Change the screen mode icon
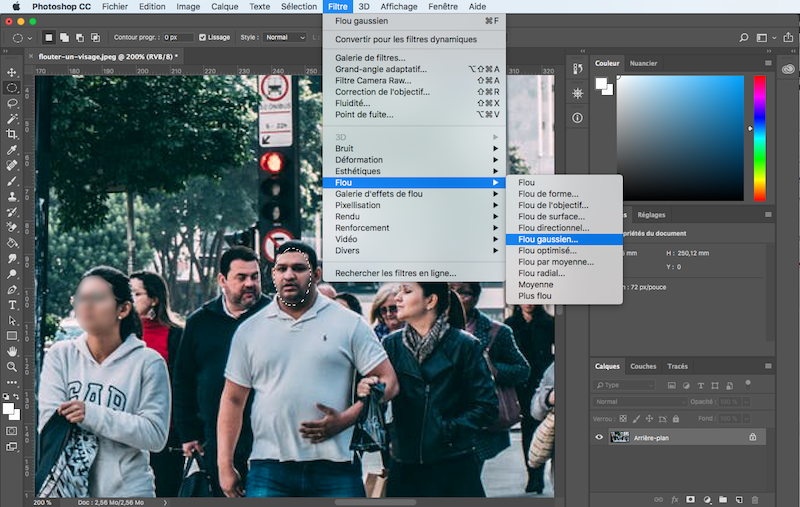 pos(11,447)
